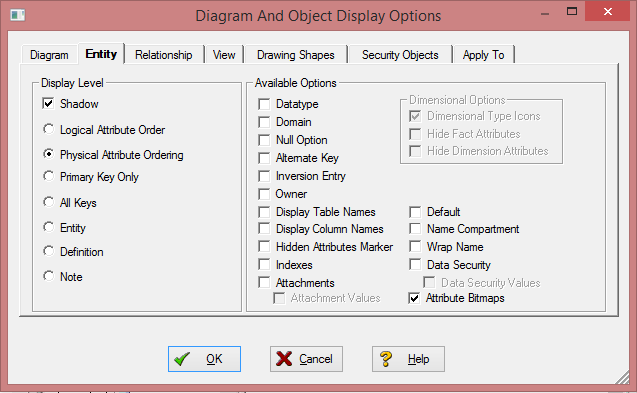This screenshot has height=393, width=637.
Task: Check the Domain option
Action: click(x=264, y=122)
